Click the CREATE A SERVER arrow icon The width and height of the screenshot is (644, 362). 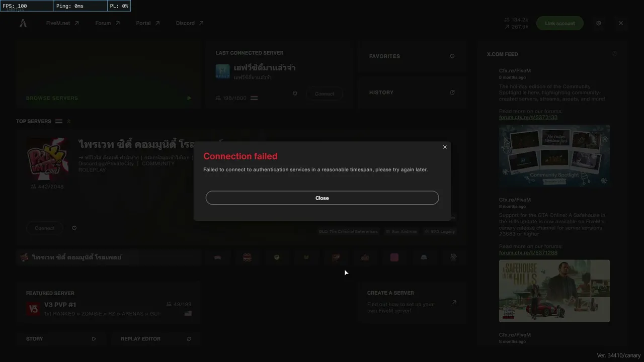454,302
